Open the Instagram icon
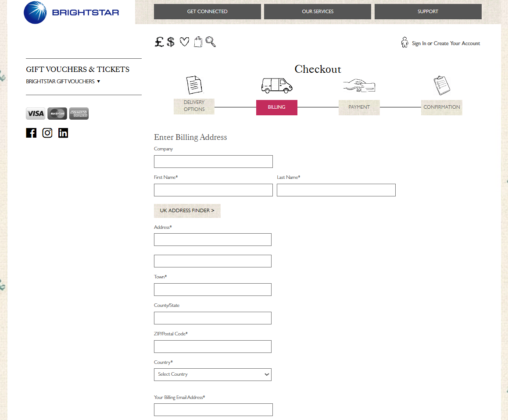508x420 pixels. click(x=47, y=132)
